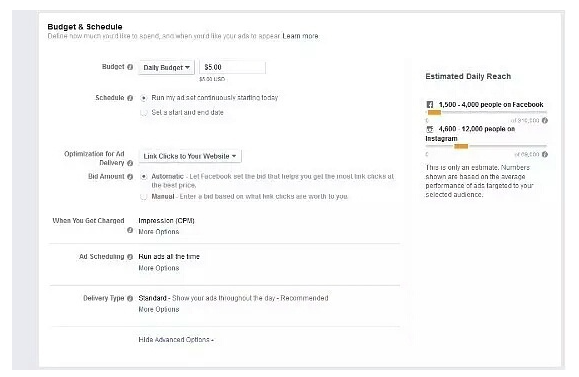The height and width of the screenshot is (377, 579).
Task: Open Link Clicks to Your Website dropdown
Action: [190, 156]
